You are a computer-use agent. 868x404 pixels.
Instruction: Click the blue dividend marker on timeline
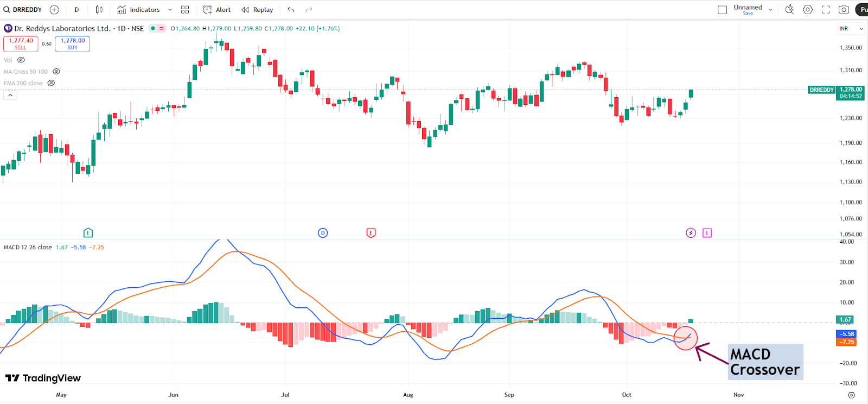pos(323,233)
